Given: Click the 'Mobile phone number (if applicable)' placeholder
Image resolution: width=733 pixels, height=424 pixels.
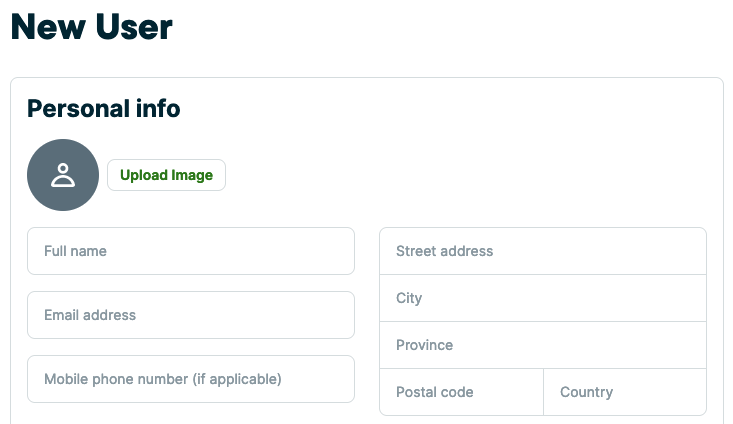Looking at the screenshot, I should [x=163, y=379].
